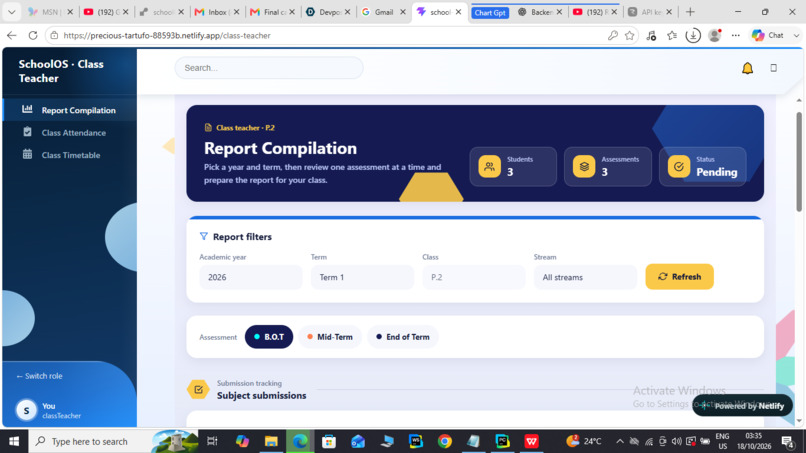Click the Subject submissions checklist icon

[198, 389]
